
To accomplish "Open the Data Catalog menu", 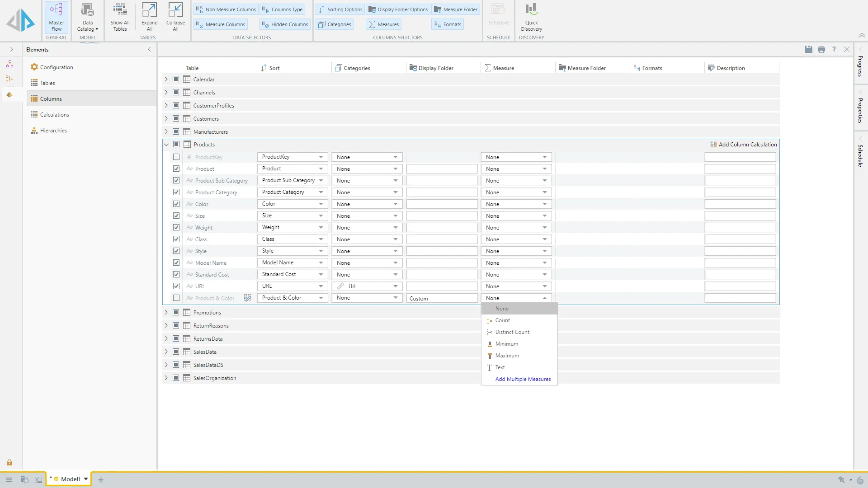I will point(87,17).
